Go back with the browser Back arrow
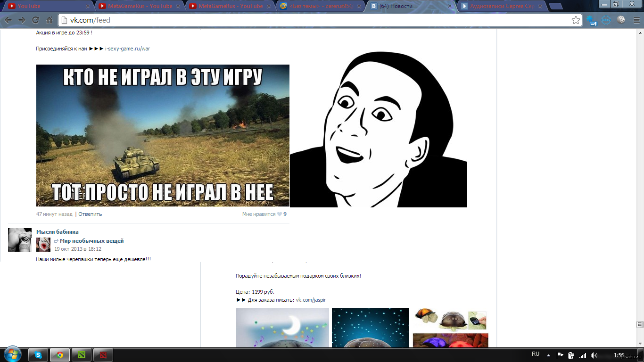Screen dimensions: 644x362 point(8,20)
